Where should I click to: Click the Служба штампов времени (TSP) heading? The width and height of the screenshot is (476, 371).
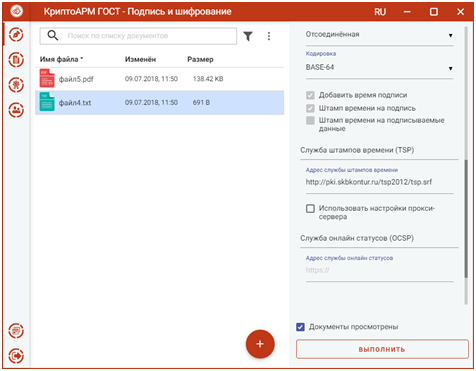[357, 150]
